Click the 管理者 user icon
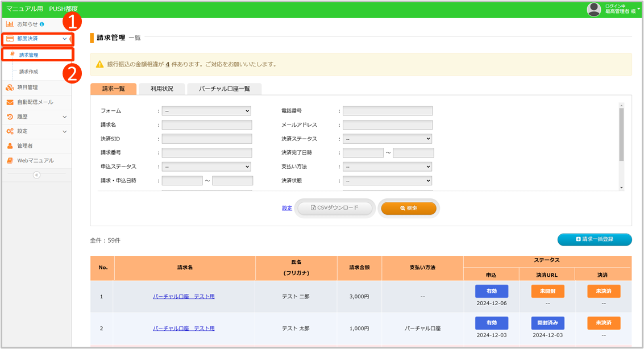 10,146
